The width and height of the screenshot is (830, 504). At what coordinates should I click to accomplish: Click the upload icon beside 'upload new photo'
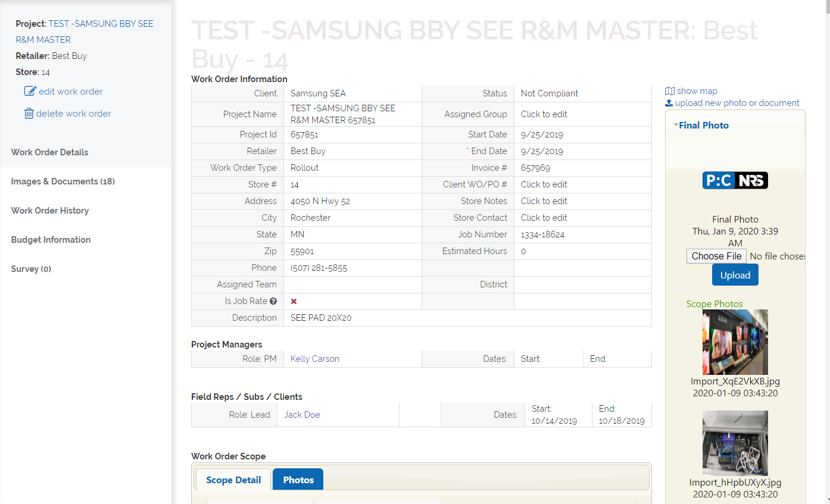click(x=669, y=103)
